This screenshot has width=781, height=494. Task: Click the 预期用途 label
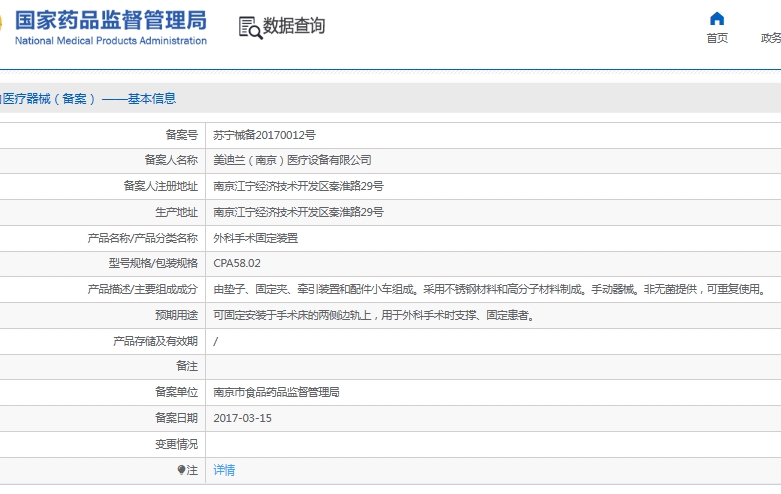coord(176,315)
